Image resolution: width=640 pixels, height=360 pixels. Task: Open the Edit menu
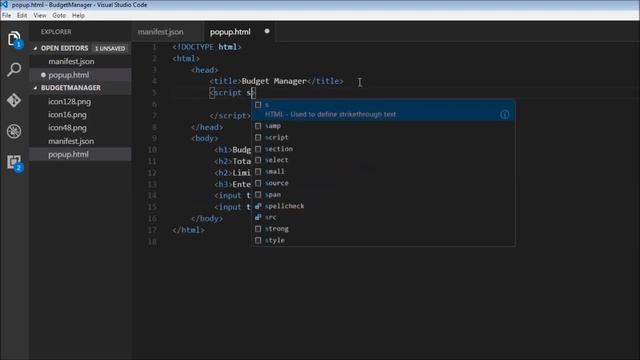(22, 16)
